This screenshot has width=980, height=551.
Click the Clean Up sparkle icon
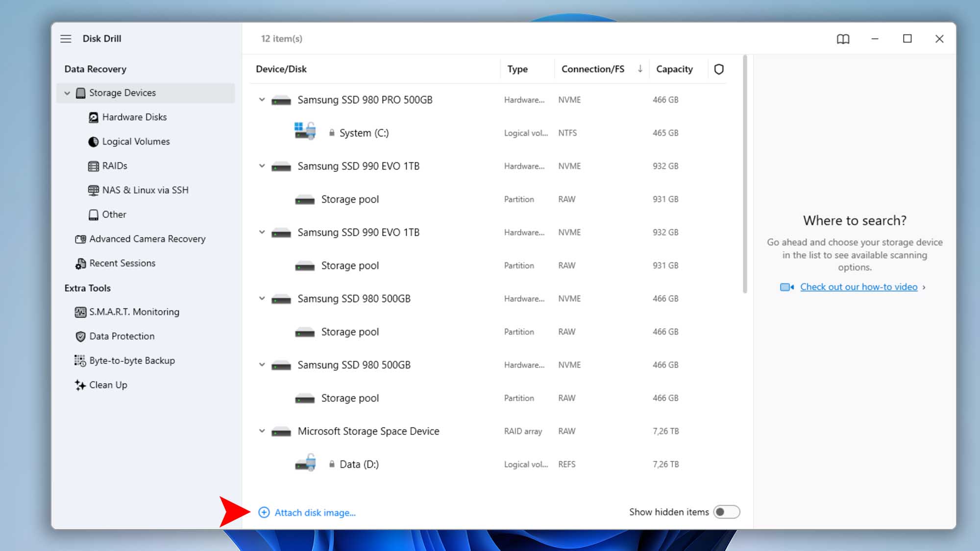click(80, 385)
